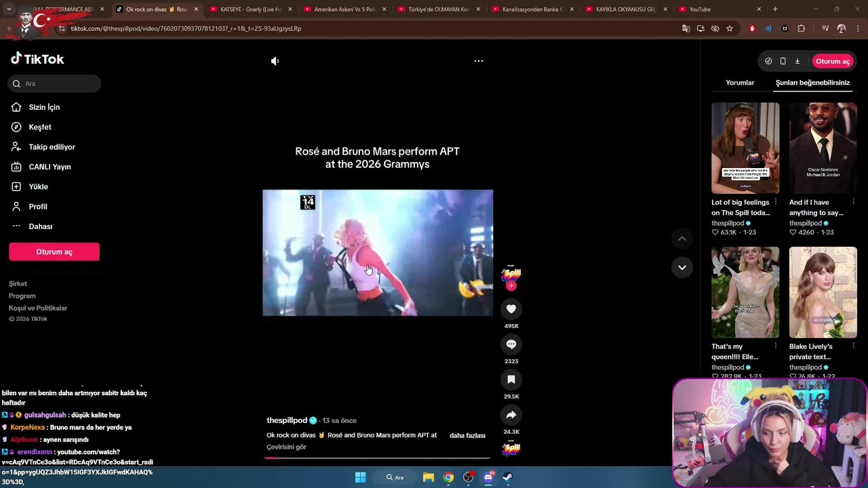The height and width of the screenshot is (488, 868).
Task: Mute the TikTok video sound
Action: click(275, 61)
